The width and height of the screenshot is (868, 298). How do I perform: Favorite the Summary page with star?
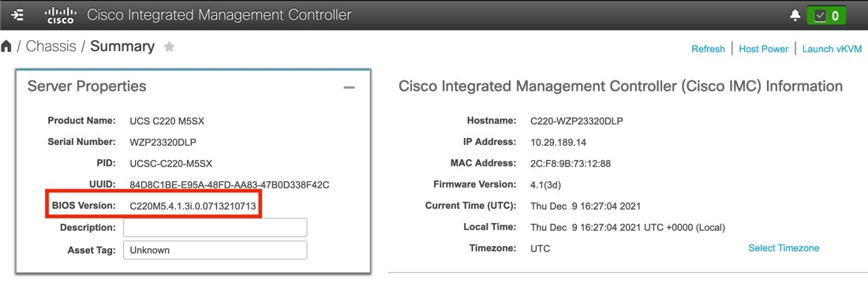tap(170, 47)
